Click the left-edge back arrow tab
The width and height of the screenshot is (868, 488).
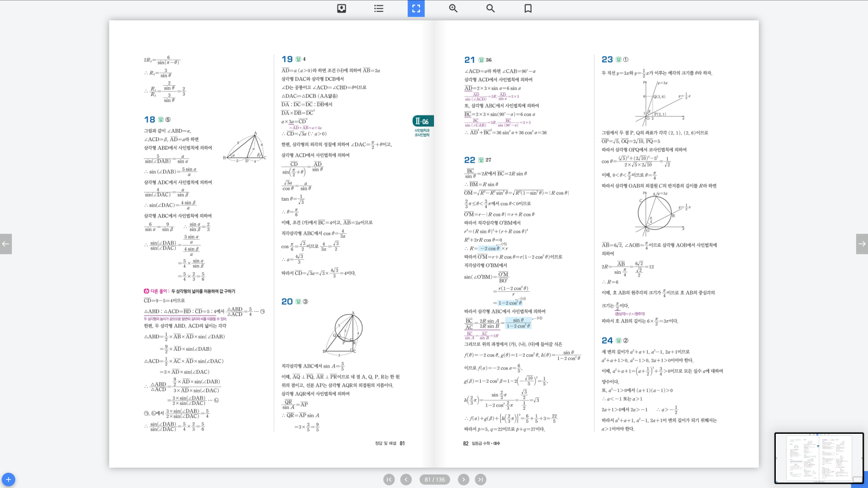(5, 244)
